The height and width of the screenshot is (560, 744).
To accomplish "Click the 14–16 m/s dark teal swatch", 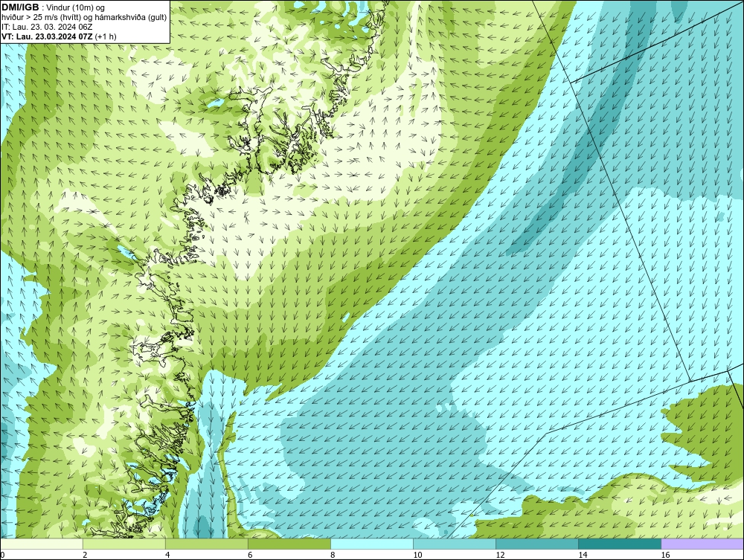I will click(620, 544).
